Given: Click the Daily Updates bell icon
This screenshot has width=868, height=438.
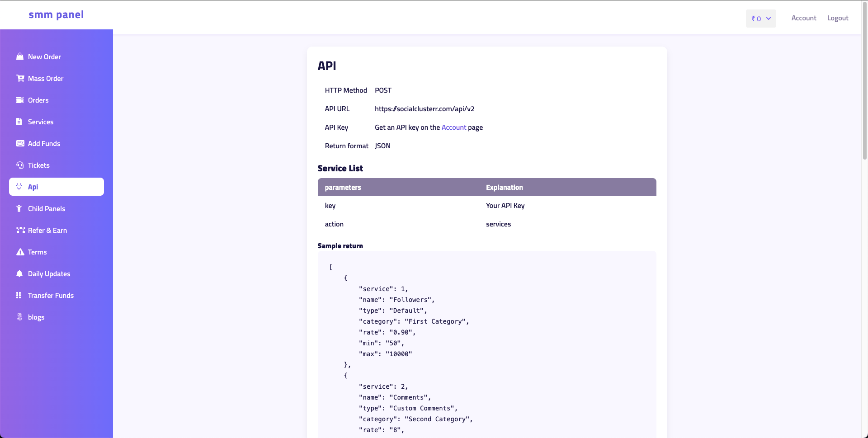Looking at the screenshot, I should [19, 273].
